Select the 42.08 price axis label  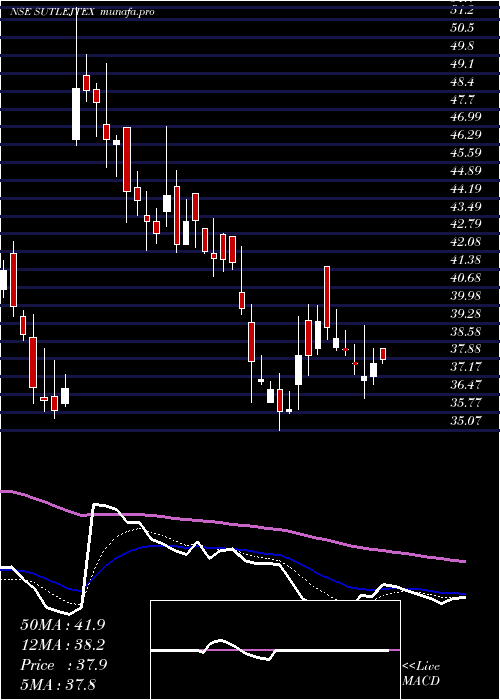(x=466, y=242)
